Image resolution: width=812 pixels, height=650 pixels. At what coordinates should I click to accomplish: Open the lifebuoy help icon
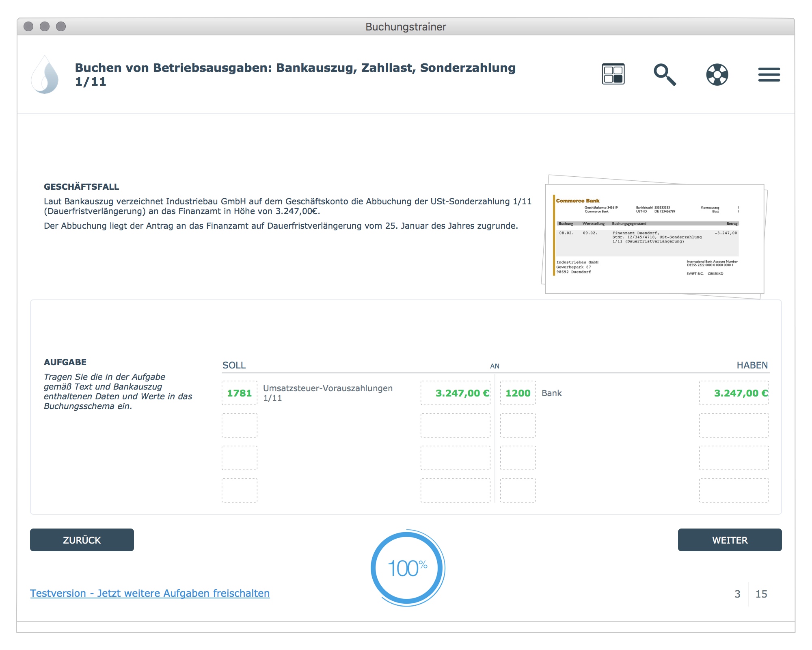[717, 74]
